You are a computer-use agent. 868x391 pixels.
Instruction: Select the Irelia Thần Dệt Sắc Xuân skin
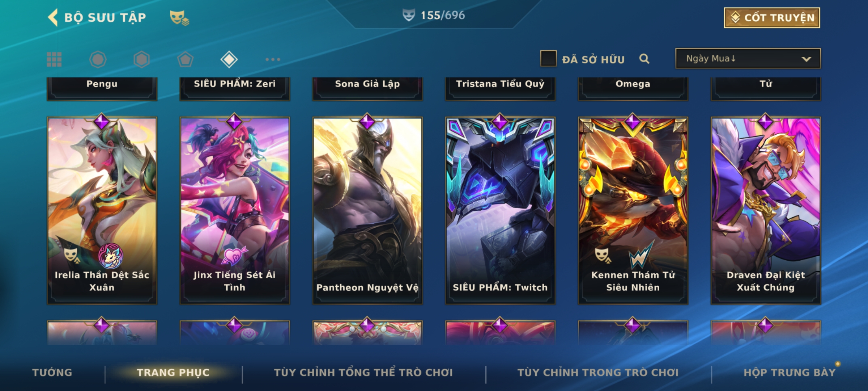point(102,210)
